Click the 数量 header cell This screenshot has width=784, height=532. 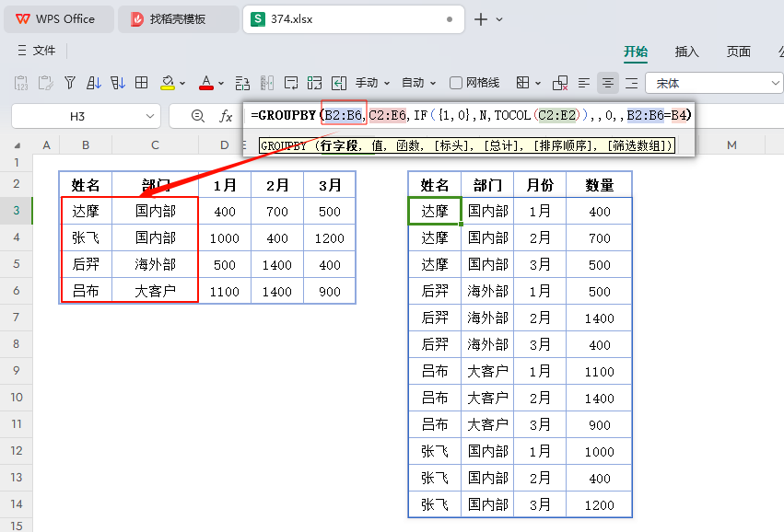pos(599,185)
